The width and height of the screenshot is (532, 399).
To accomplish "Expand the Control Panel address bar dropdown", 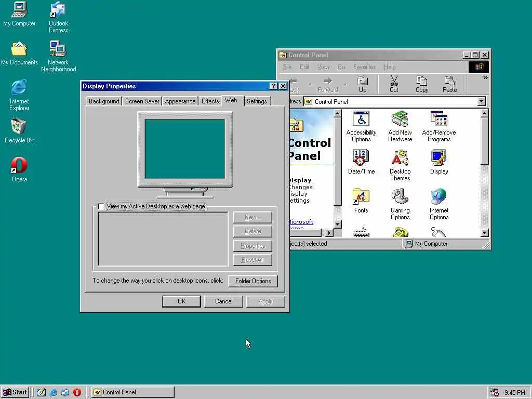I will coord(481,101).
